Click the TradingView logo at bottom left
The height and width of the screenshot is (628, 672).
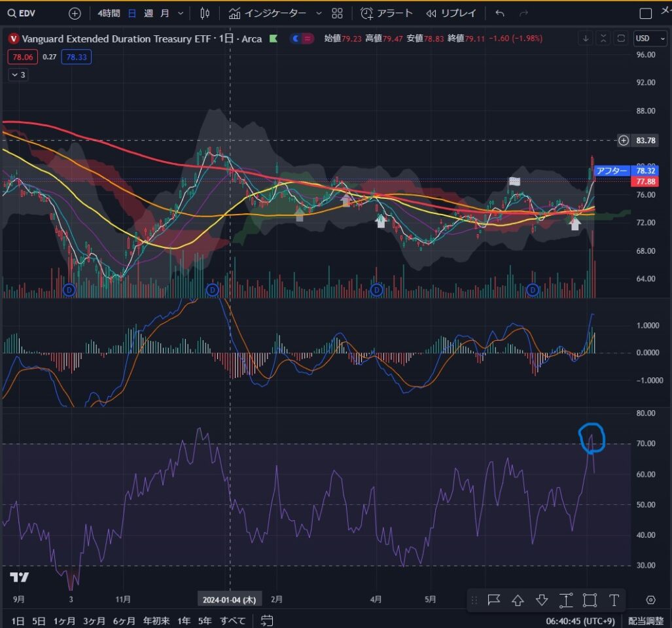pyautogui.click(x=19, y=577)
